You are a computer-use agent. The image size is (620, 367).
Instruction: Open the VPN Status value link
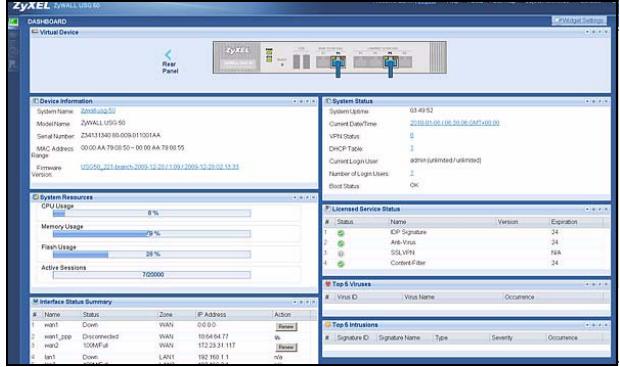pos(412,135)
